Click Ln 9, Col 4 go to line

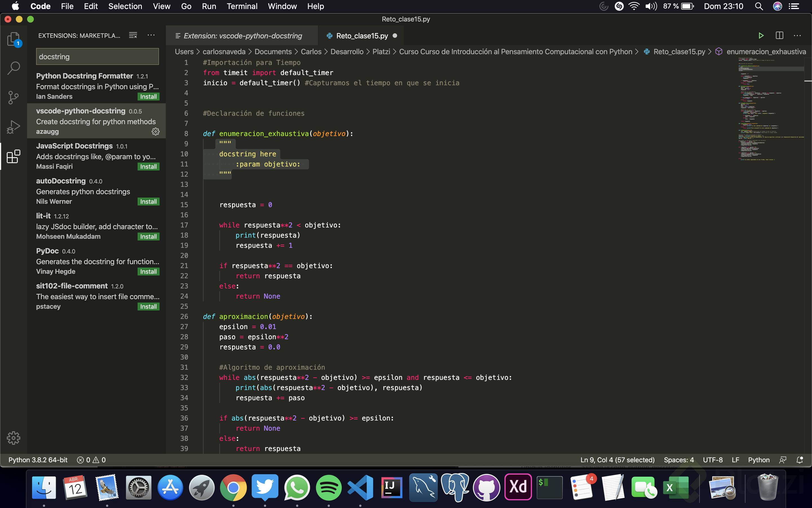(x=617, y=460)
